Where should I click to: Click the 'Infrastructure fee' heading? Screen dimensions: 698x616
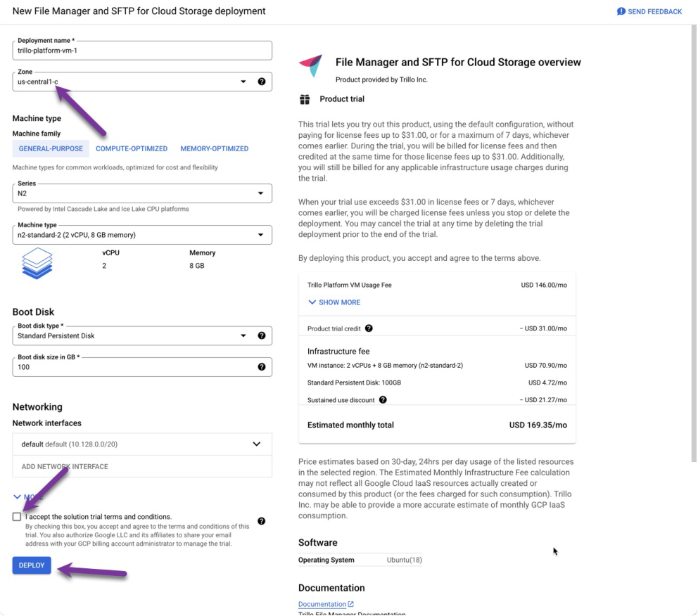coord(338,352)
